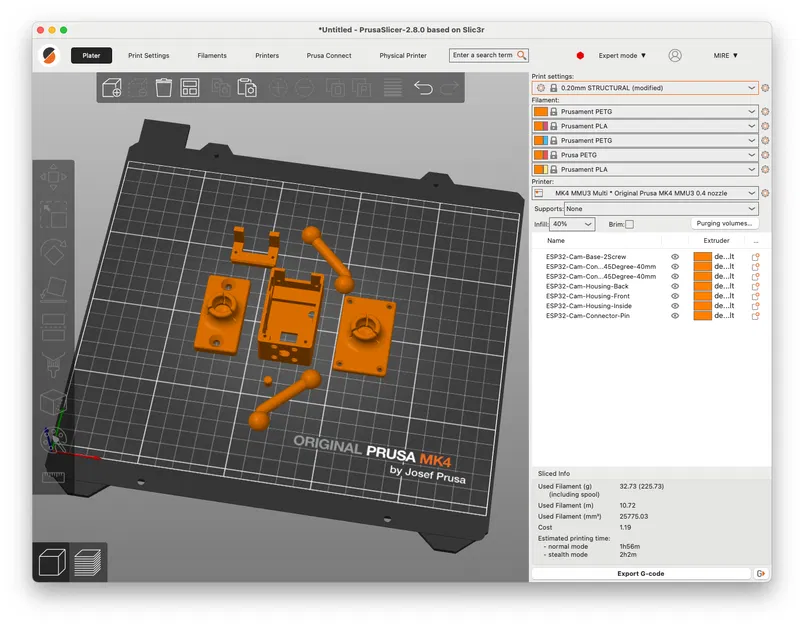The width and height of the screenshot is (804, 625).
Task: Toggle visibility of ESP32-Cam-Housing-Inside
Action: 675,306
